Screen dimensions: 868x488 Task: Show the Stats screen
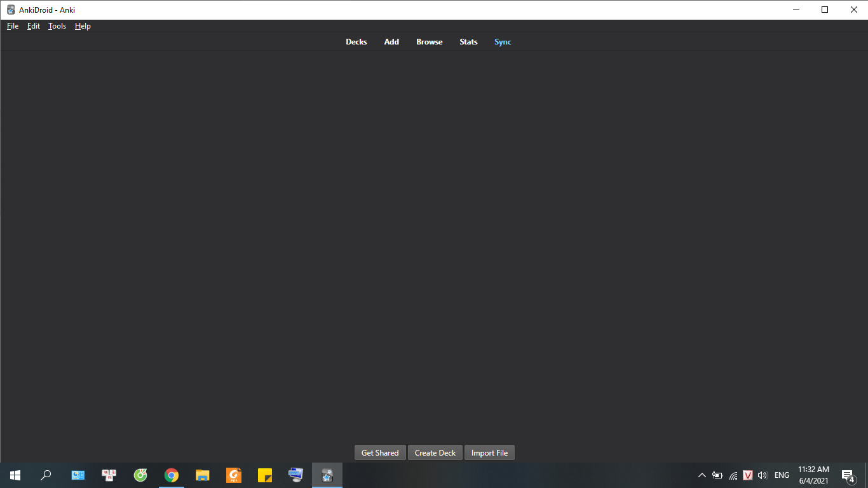tap(468, 42)
